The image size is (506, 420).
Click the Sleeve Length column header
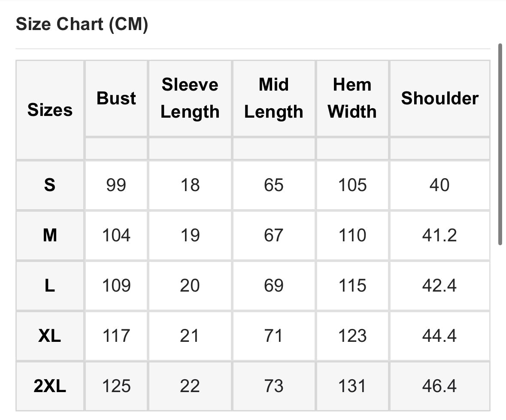(x=190, y=98)
